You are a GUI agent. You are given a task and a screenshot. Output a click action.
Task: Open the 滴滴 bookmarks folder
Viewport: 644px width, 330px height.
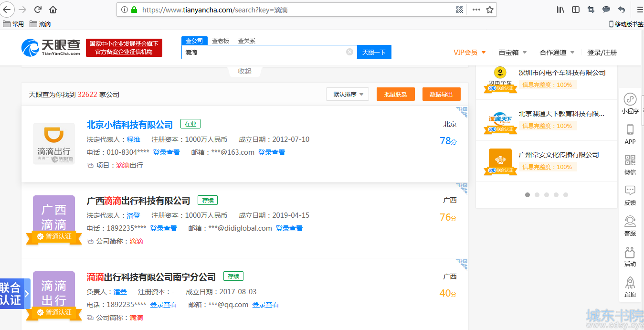(40, 24)
